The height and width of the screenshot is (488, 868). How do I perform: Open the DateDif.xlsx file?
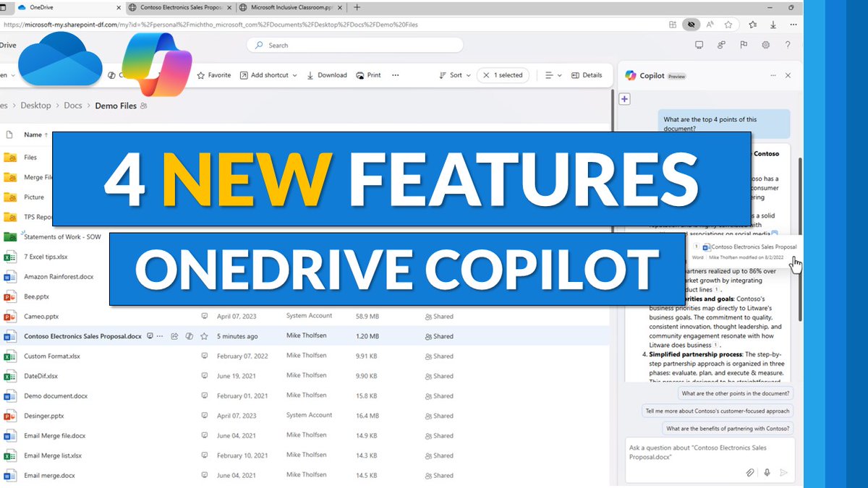coord(41,376)
